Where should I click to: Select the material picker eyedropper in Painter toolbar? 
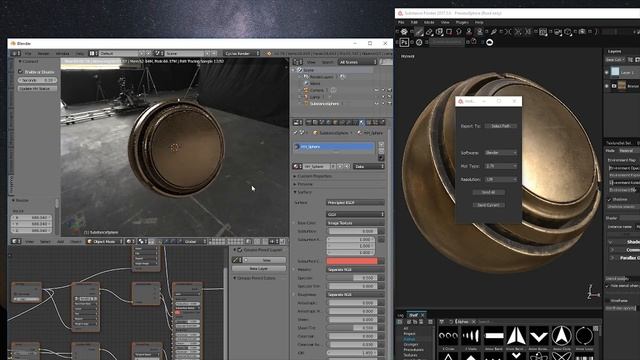tap(494, 32)
